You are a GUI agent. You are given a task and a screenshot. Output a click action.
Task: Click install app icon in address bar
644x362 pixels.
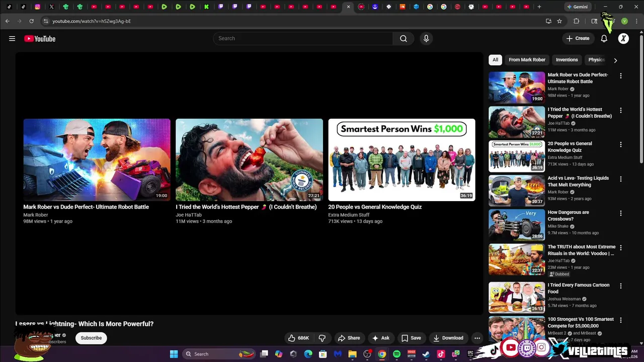tap(548, 21)
